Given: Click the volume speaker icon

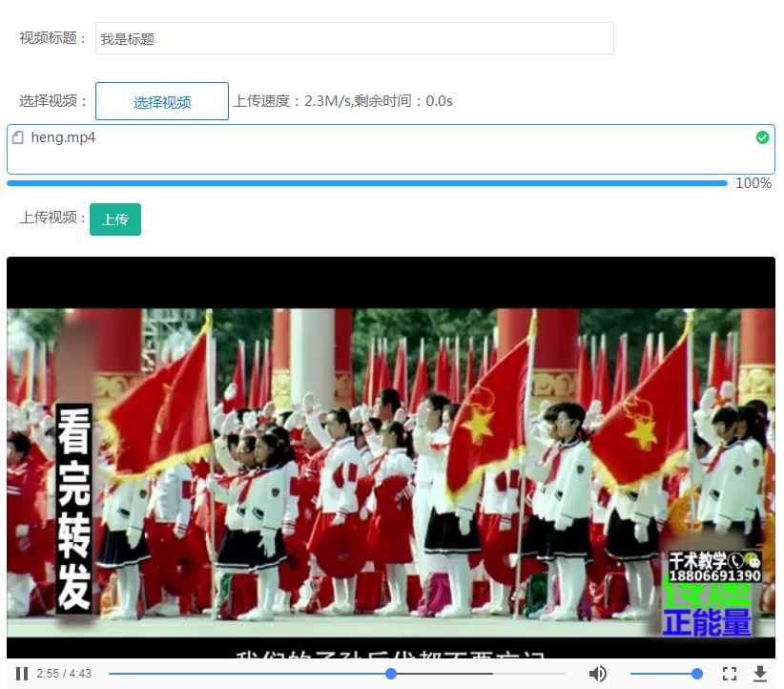Looking at the screenshot, I should (597, 673).
